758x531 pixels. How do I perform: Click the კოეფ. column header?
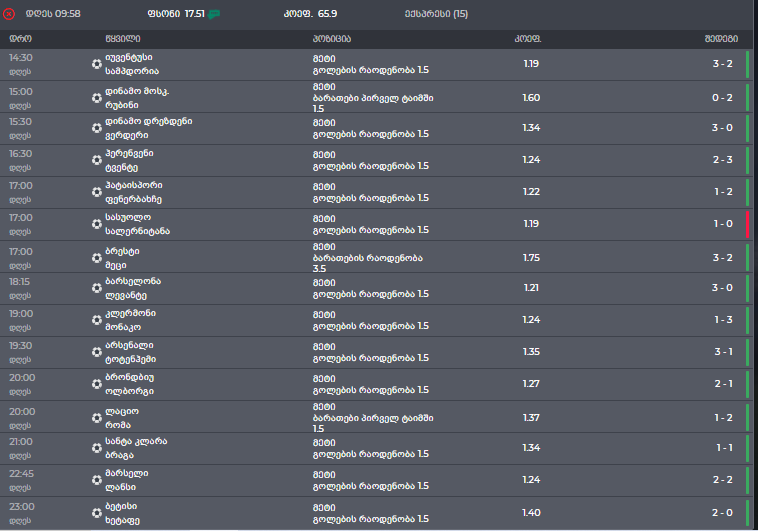click(x=527, y=39)
